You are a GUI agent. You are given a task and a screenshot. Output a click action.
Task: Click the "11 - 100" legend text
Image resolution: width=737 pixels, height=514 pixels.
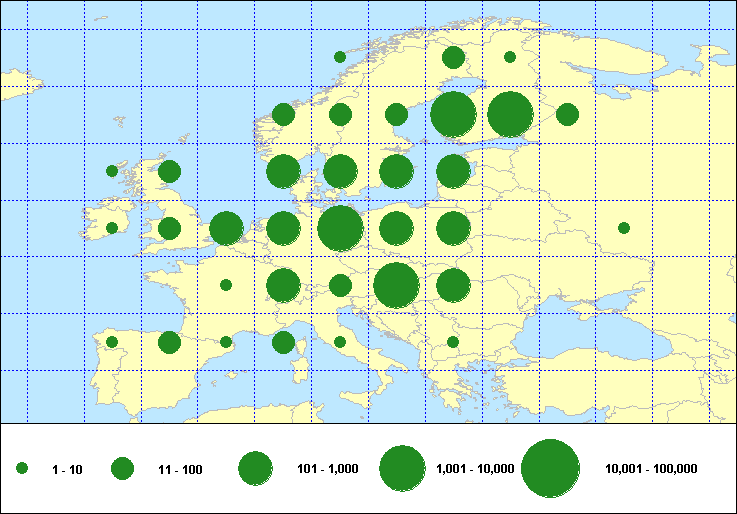[x=180, y=469]
